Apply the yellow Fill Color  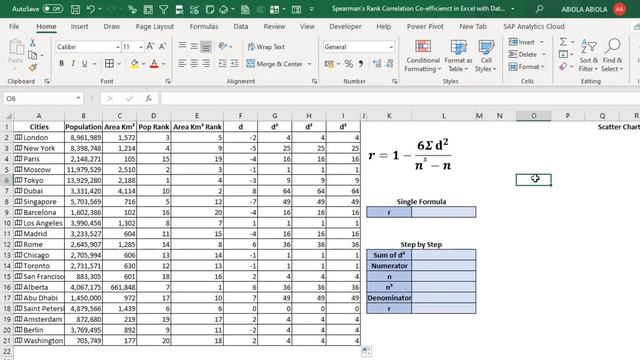134,64
